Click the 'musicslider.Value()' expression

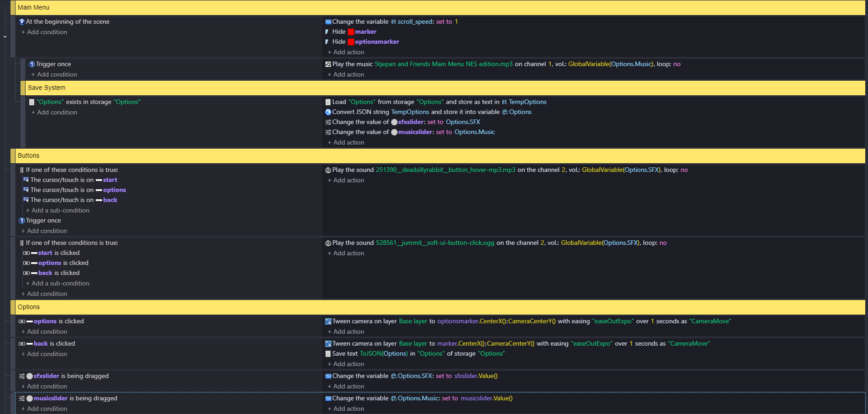(486, 398)
